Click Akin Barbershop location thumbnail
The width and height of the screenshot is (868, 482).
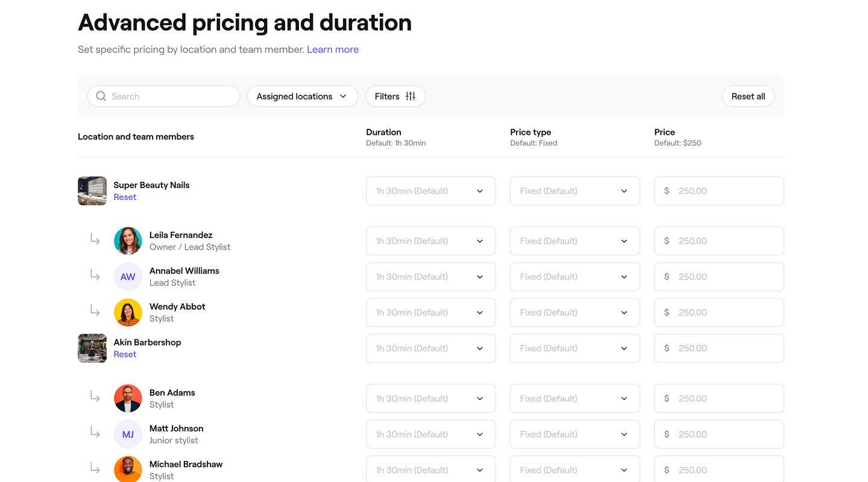(92, 348)
